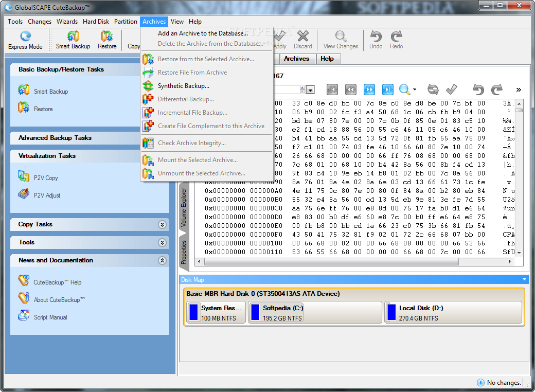
Task: Collapse News and Documentation section
Action: tap(162, 261)
